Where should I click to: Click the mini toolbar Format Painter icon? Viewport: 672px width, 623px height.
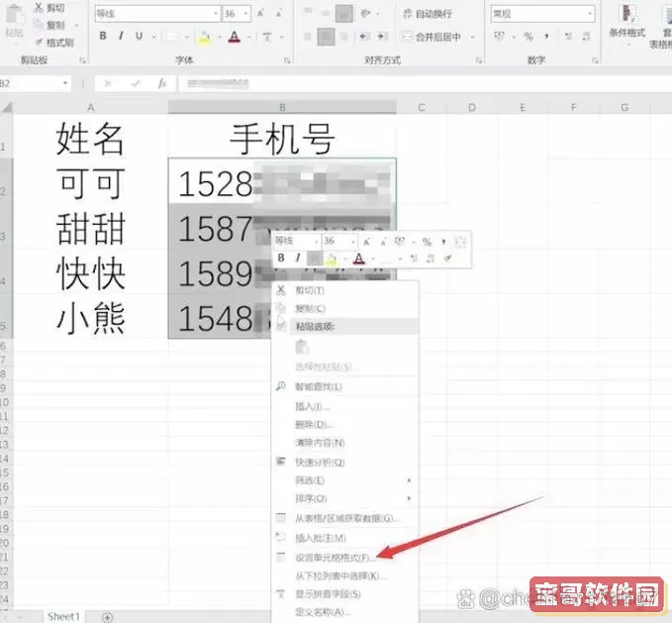click(x=448, y=258)
